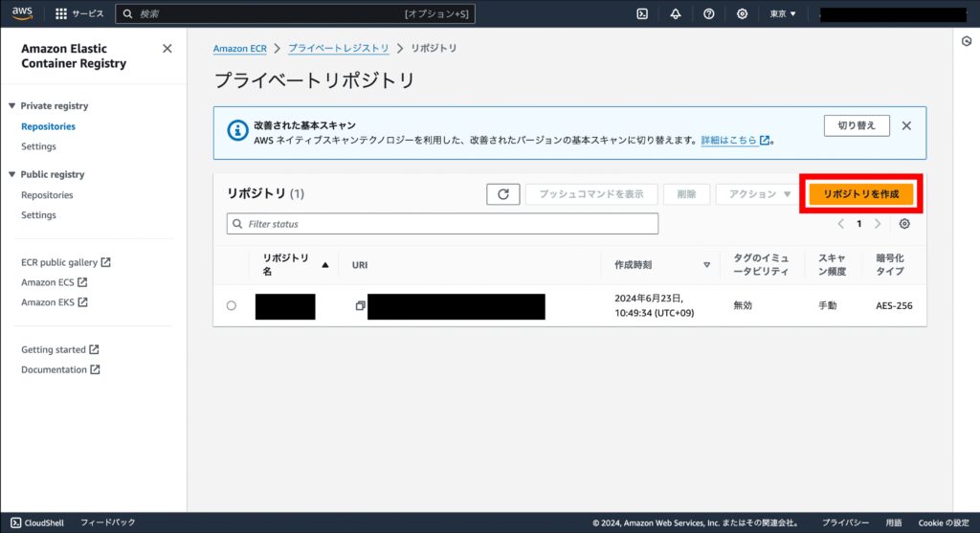This screenshot has height=533, width=980.
Task: Select Settings under Private registry
Action: tap(38, 146)
